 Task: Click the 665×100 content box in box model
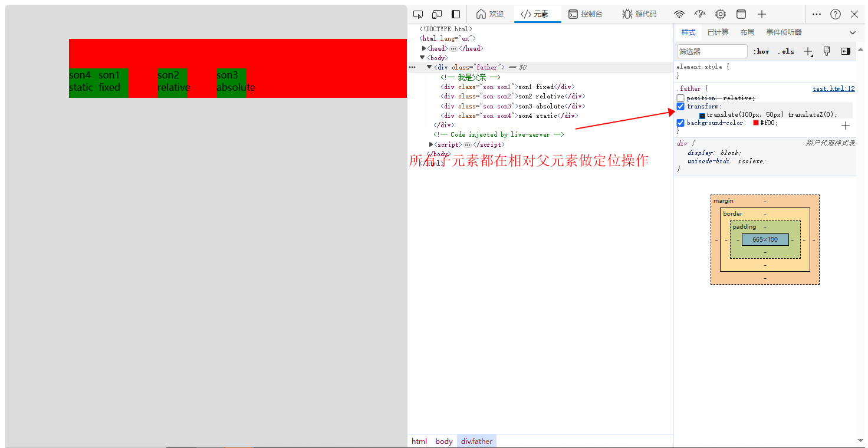pos(765,240)
